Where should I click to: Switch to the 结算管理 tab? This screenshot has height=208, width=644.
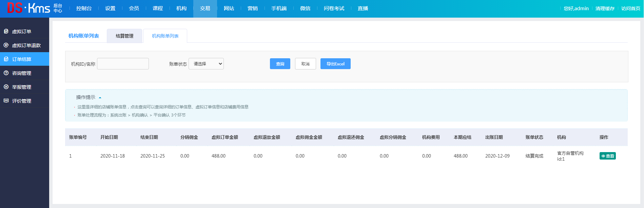click(124, 36)
